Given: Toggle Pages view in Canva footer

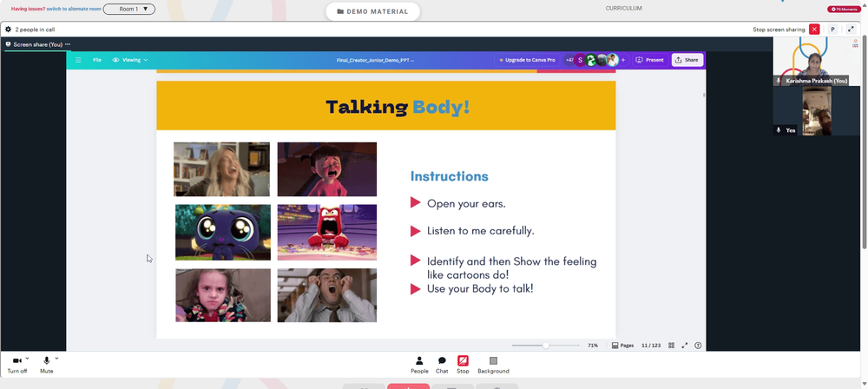Looking at the screenshot, I should pyautogui.click(x=622, y=346).
